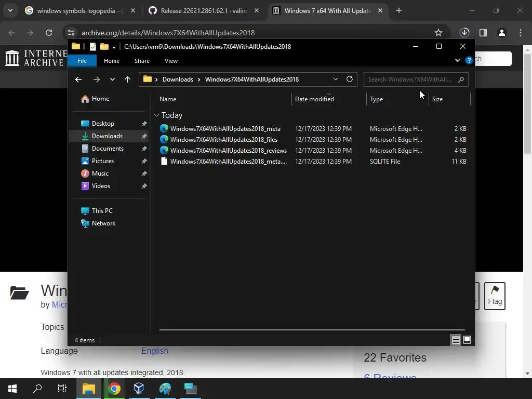Refresh the Explorer folder view
The image size is (532, 399).
(x=350, y=79)
